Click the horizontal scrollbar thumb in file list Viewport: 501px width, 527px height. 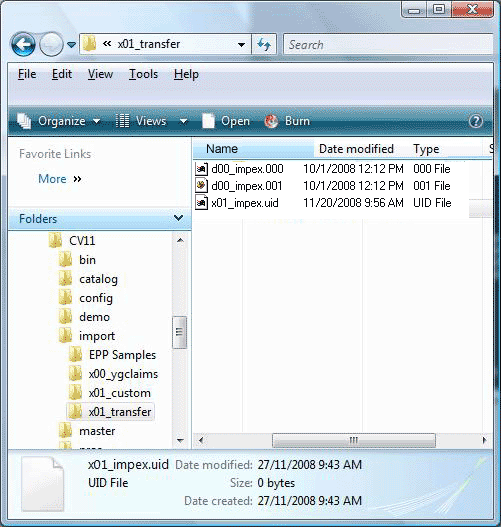point(354,440)
